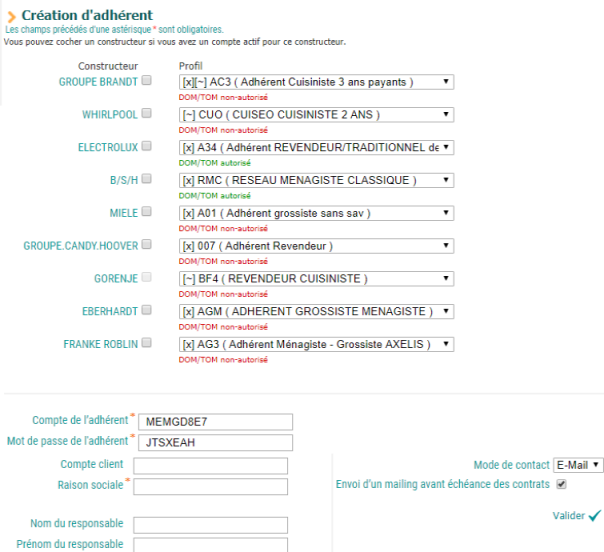Click the Valider checkmark icon
Screen dimensions: 604x552
click(595, 515)
